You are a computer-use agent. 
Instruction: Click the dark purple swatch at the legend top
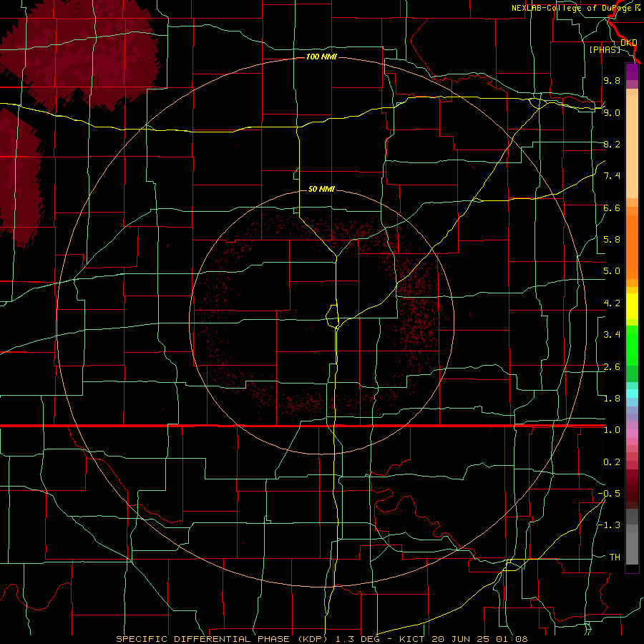[632, 68]
